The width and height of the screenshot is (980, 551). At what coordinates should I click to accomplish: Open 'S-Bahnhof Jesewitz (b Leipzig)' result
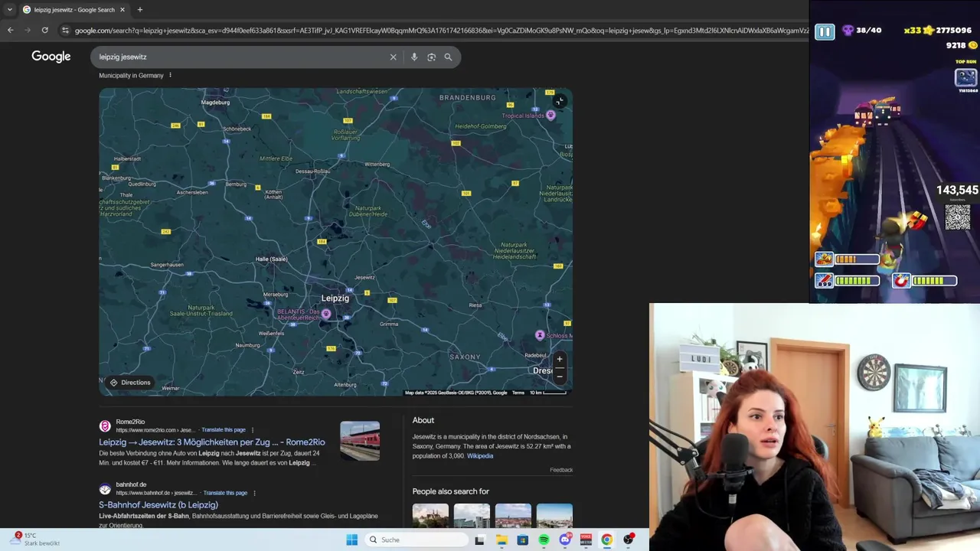coord(158,505)
